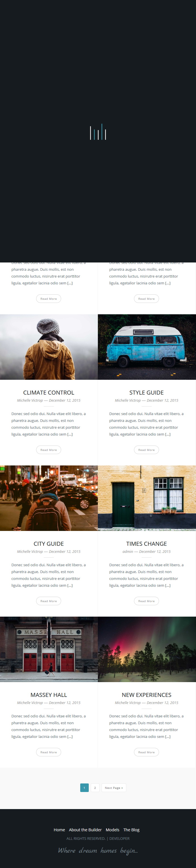The width and height of the screenshot is (196, 868).
Task: Click the DEVELOPER link in footer
Action: tap(119, 838)
